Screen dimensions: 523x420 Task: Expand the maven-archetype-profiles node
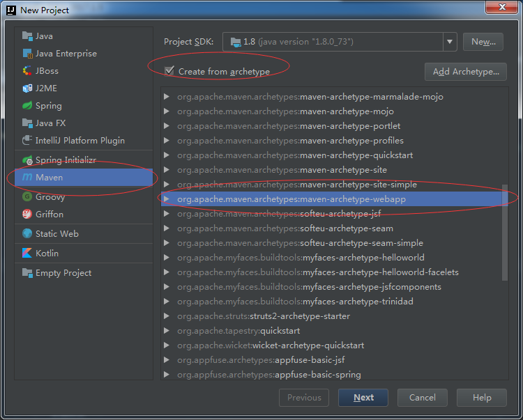click(167, 141)
